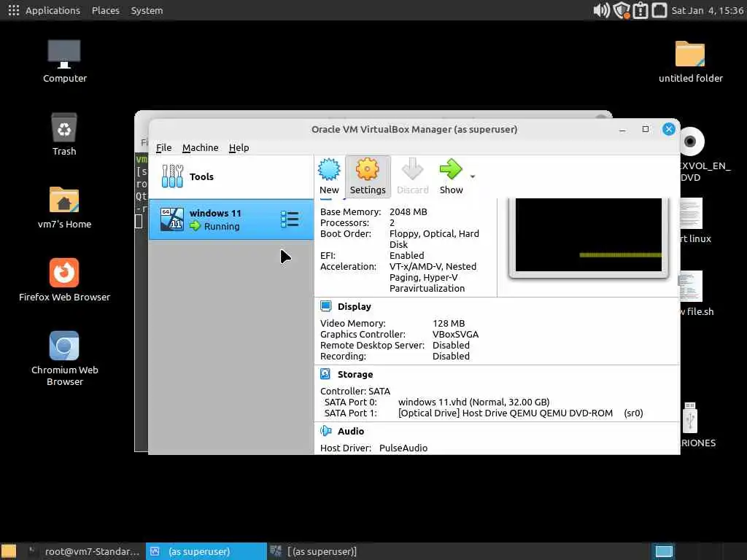The image size is (747, 560).
Task: Expand the Show button dropdown arrow
Action: tap(473, 176)
